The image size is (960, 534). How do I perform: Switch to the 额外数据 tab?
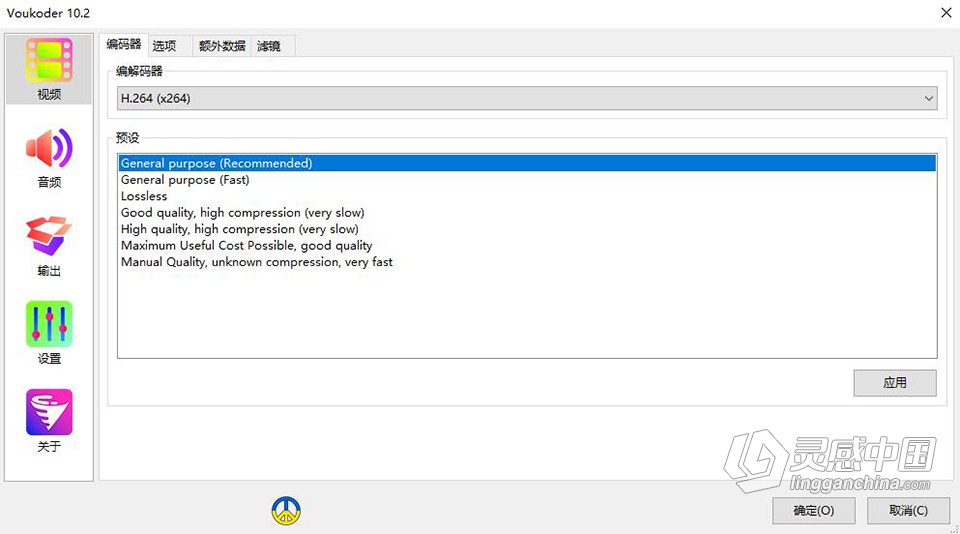[222, 46]
